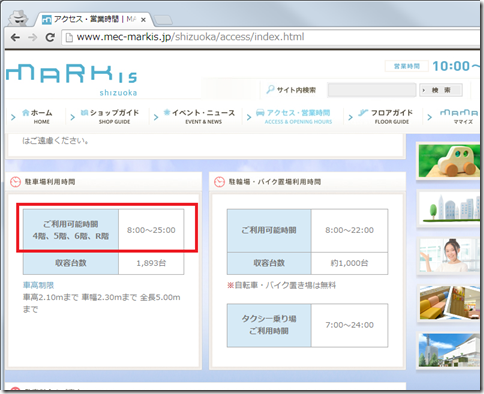Go back with the browser back arrow

(x=15, y=37)
